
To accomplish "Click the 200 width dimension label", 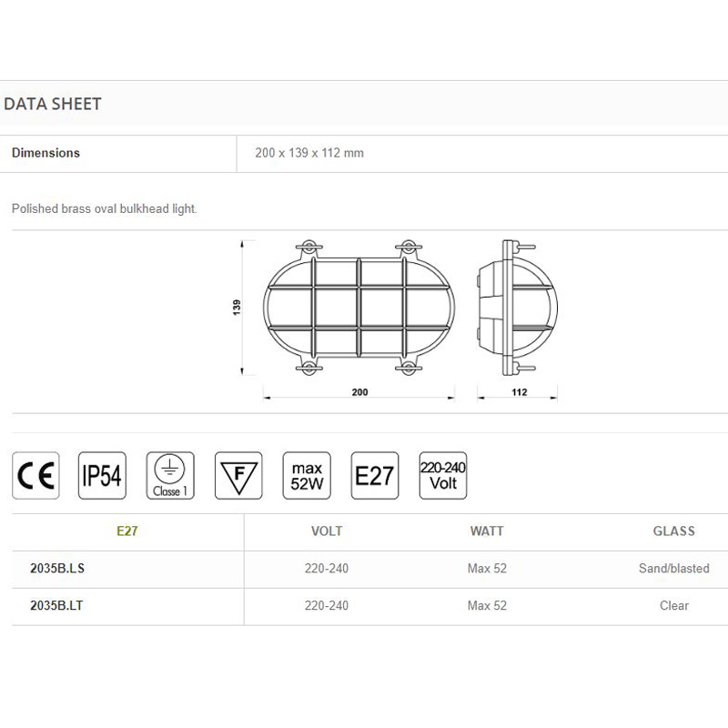I will point(359,392).
